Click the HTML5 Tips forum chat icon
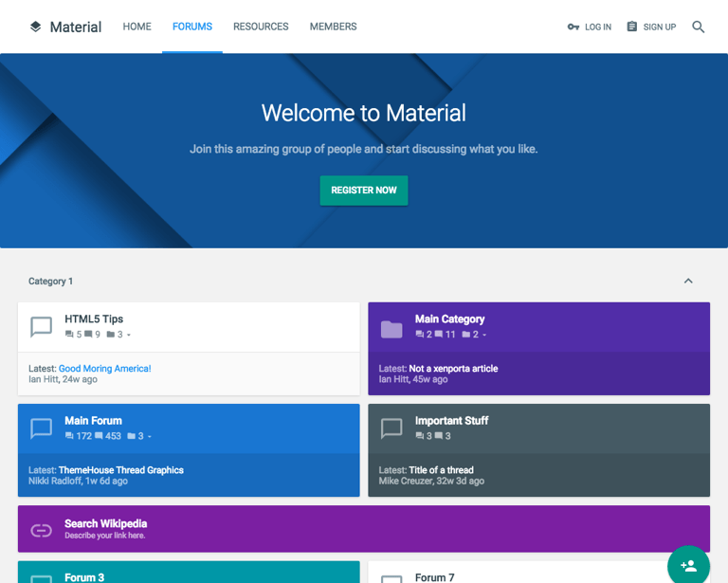This screenshot has width=728, height=583. pyautogui.click(x=42, y=327)
